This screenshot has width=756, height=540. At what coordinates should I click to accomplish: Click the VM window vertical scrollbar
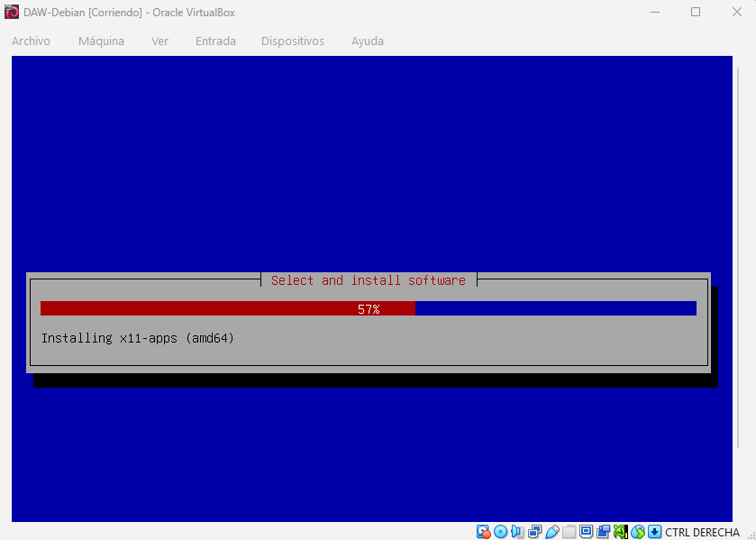738,258
